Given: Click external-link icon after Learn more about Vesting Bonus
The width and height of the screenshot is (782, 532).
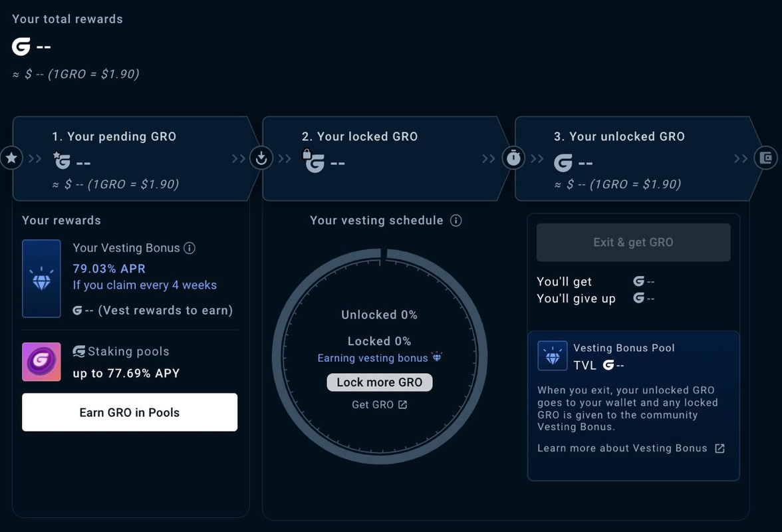Looking at the screenshot, I should pos(719,448).
